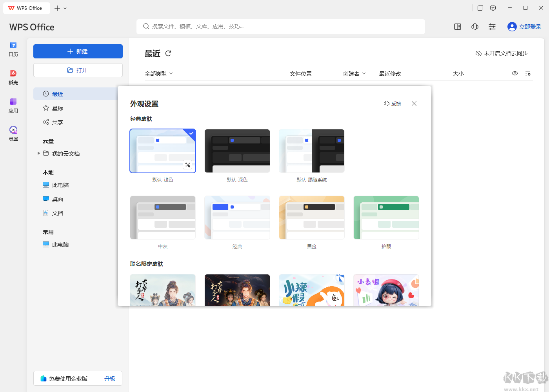Expand the 我的云文档 tree node
Viewport: 549px width, 392px height.
click(x=39, y=153)
